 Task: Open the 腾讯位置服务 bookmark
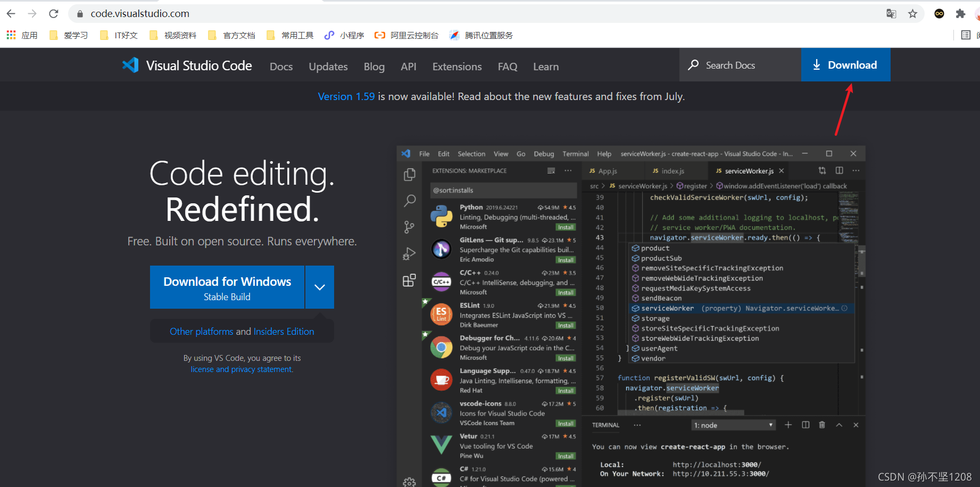tap(481, 35)
